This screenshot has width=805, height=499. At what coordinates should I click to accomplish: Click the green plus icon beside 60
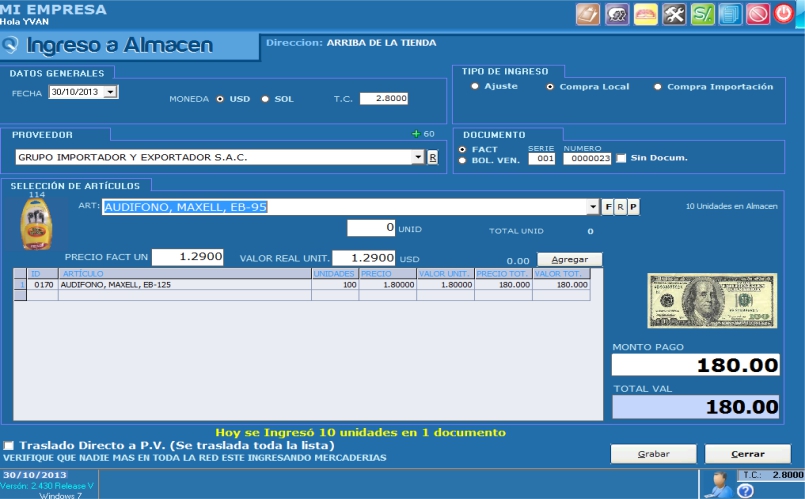(x=416, y=134)
